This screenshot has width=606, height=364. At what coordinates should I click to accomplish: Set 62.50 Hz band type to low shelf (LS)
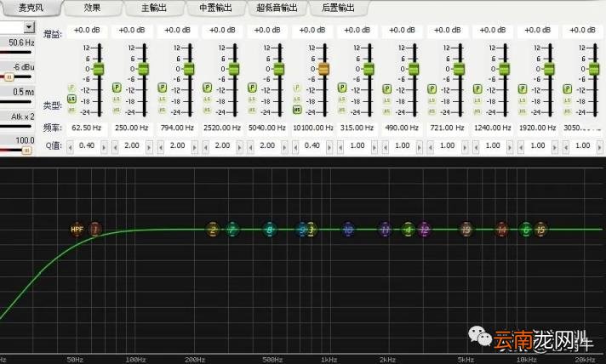pyautogui.click(x=71, y=100)
